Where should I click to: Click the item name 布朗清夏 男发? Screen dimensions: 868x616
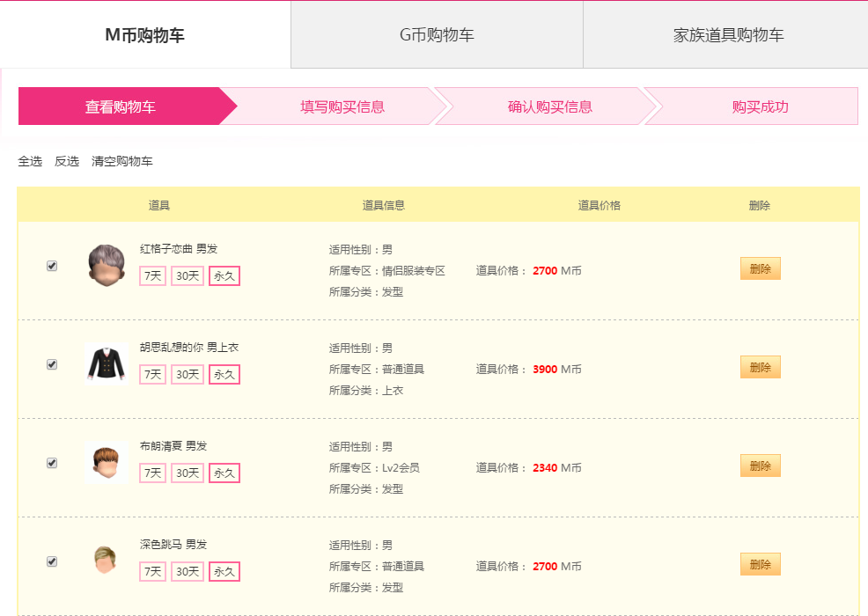pos(173,445)
